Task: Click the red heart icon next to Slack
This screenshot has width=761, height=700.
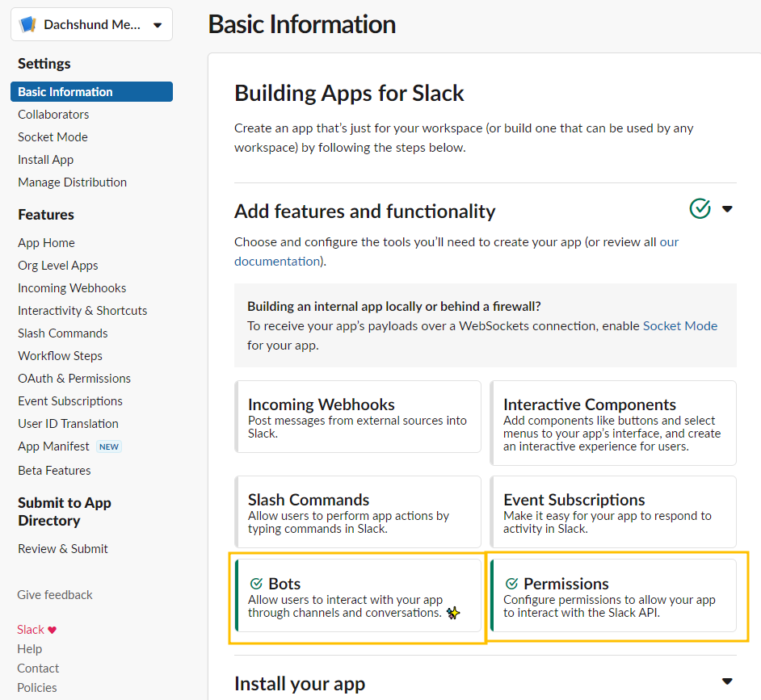Action: point(52,630)
